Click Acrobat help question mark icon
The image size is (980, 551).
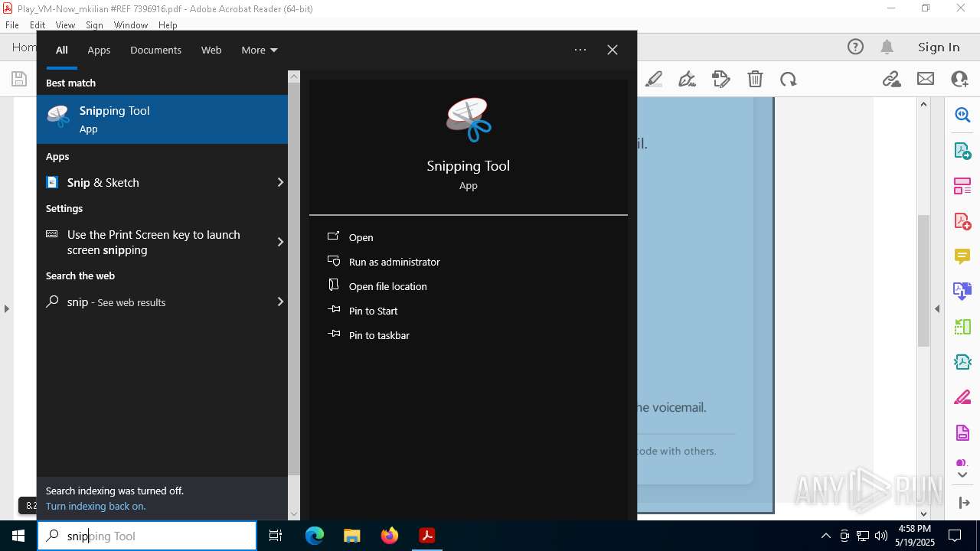point(855,47)
